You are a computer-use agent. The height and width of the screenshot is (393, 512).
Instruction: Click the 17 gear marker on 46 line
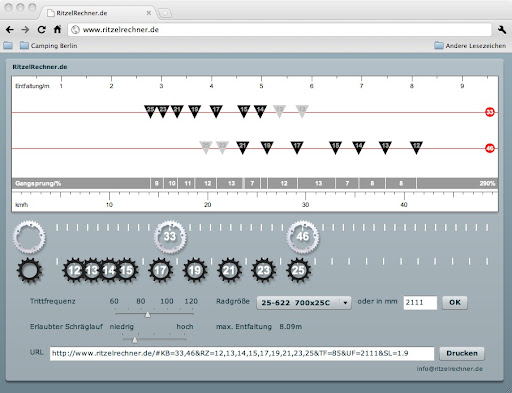[x=297, y=147]
